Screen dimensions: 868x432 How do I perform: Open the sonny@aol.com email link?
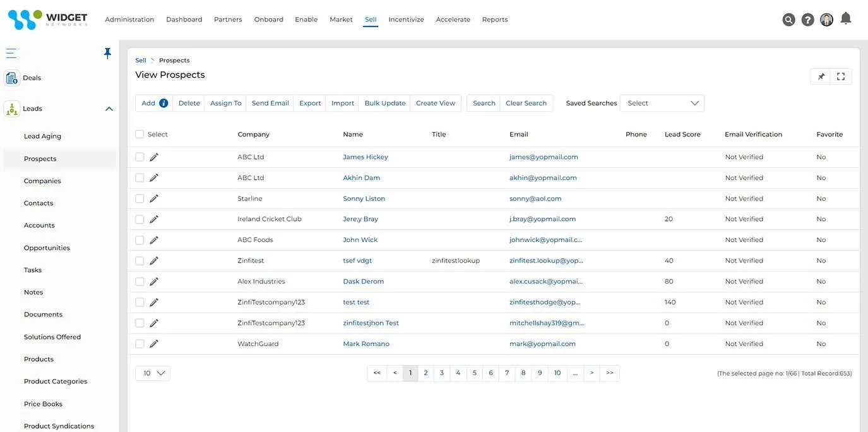click(535, 198)
